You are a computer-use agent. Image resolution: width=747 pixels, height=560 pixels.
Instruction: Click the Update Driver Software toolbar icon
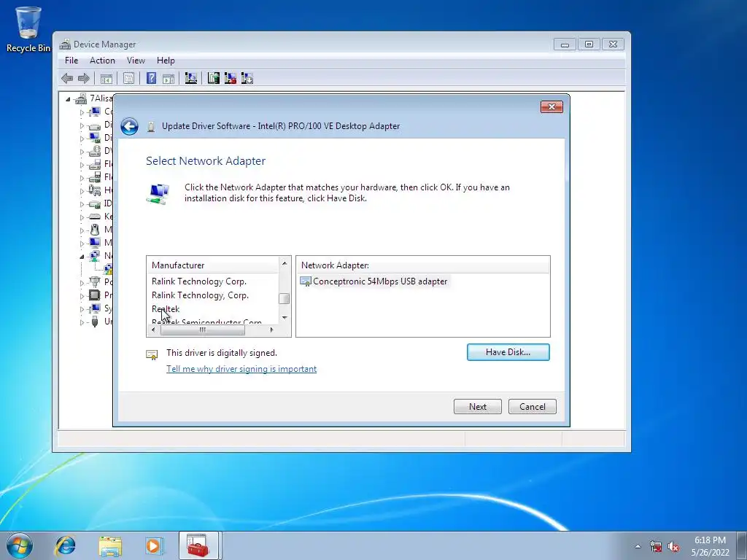click(x=214, y=78)
